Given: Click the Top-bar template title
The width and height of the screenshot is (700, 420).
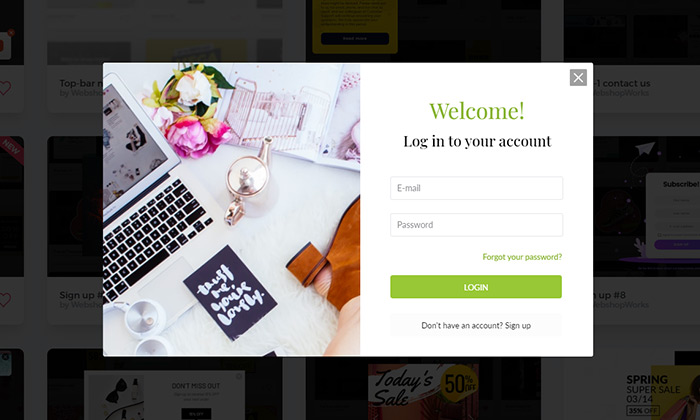Looking at the screenshot, I should [81, 83].
